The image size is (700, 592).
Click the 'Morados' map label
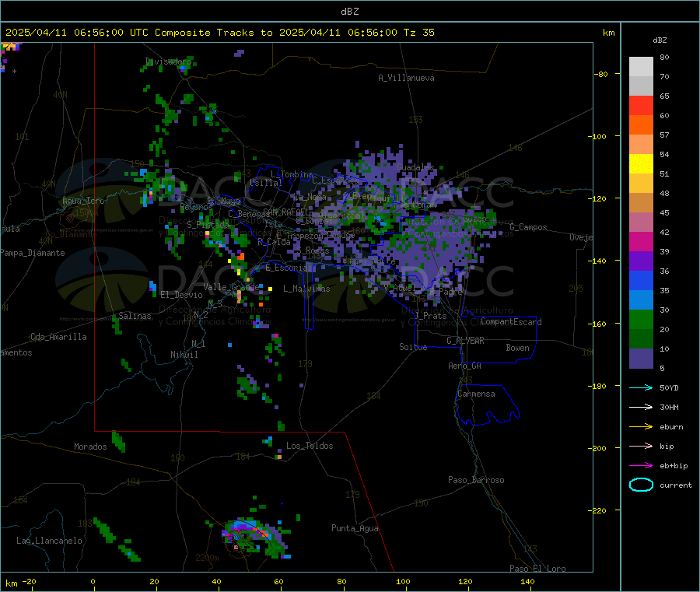click(90, 447)
